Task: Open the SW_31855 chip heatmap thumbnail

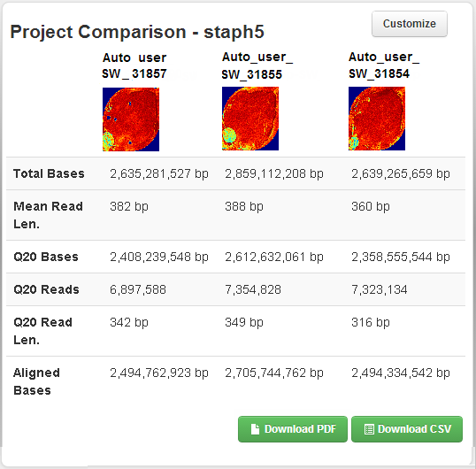Action: (x=250, y=119)
